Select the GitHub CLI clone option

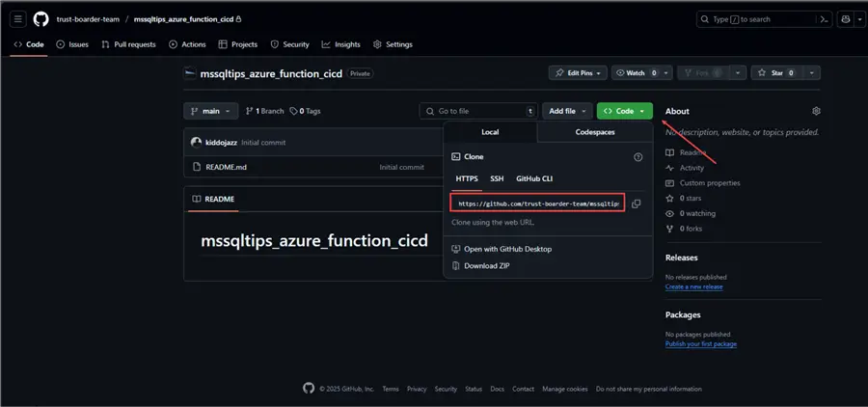[534, 178]
